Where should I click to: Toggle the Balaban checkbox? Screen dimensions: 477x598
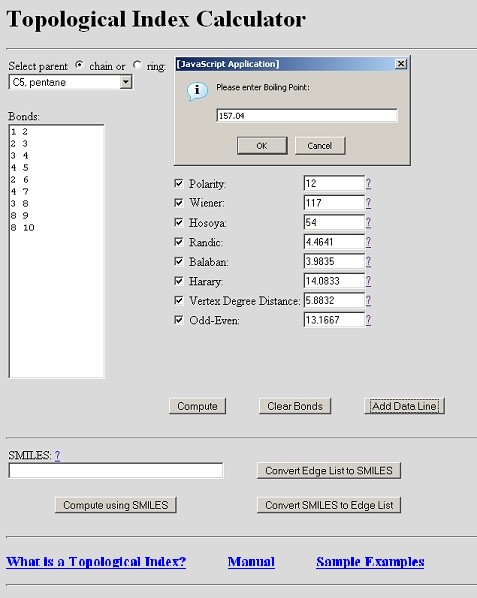click(x=178, y=261)
